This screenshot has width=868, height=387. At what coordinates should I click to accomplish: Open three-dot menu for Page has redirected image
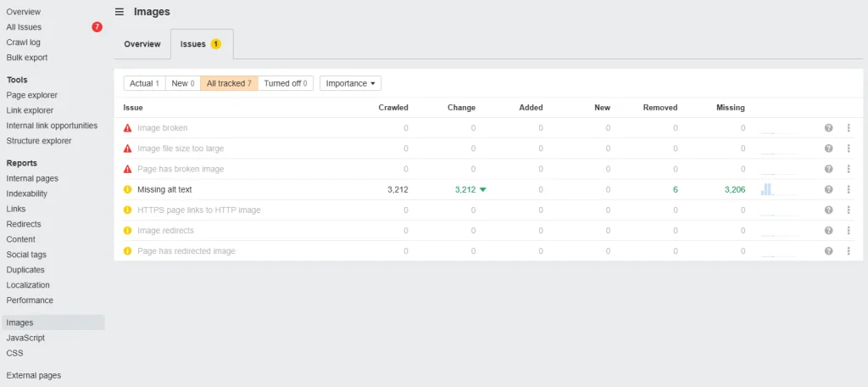point(848,251)
